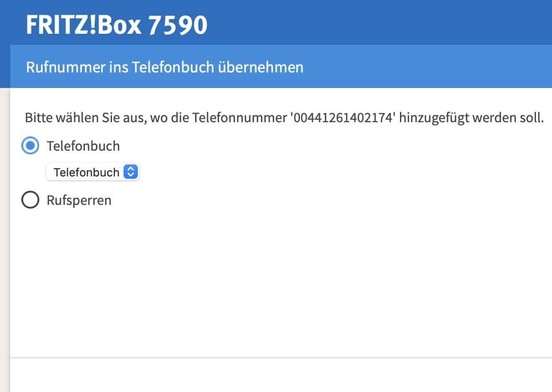Click the Rufsperren option label text
Screen dimensions: 552x392
79,201
